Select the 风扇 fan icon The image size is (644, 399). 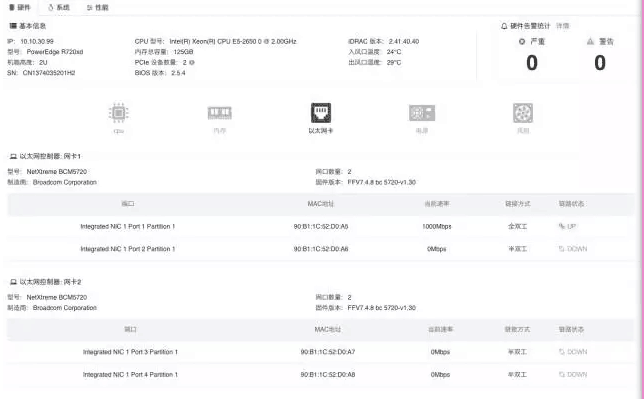pos(523,113)
